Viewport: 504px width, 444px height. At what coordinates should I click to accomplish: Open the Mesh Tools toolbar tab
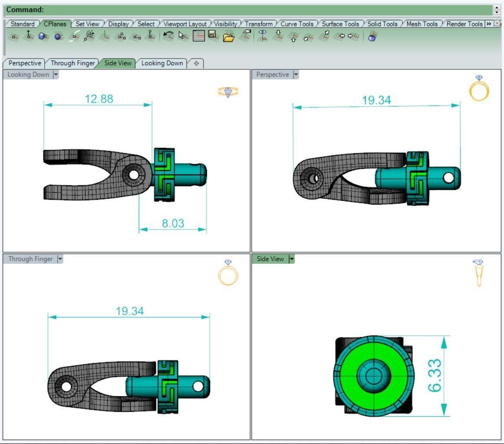point(422,24)
